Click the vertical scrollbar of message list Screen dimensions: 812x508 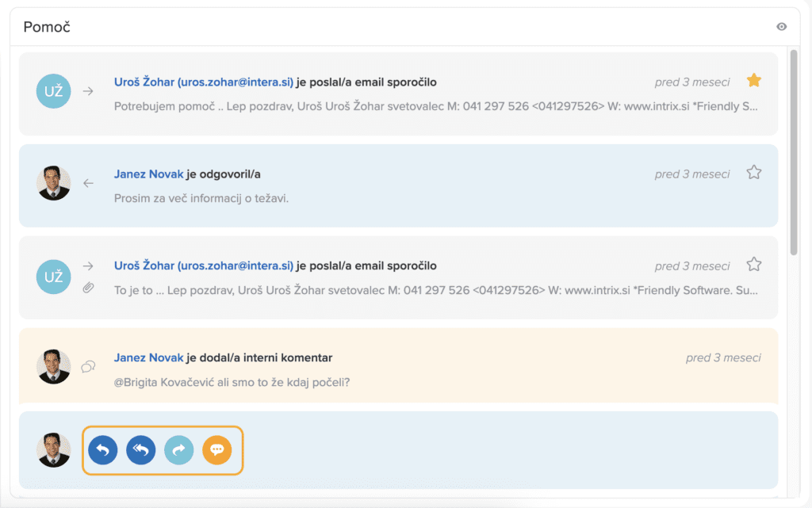pyautogui.click(x=794, y=151)
